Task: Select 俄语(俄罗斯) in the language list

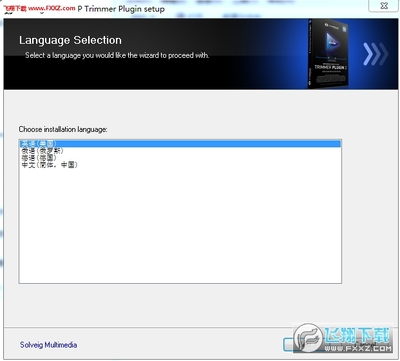Action: (x=42, y=151)
